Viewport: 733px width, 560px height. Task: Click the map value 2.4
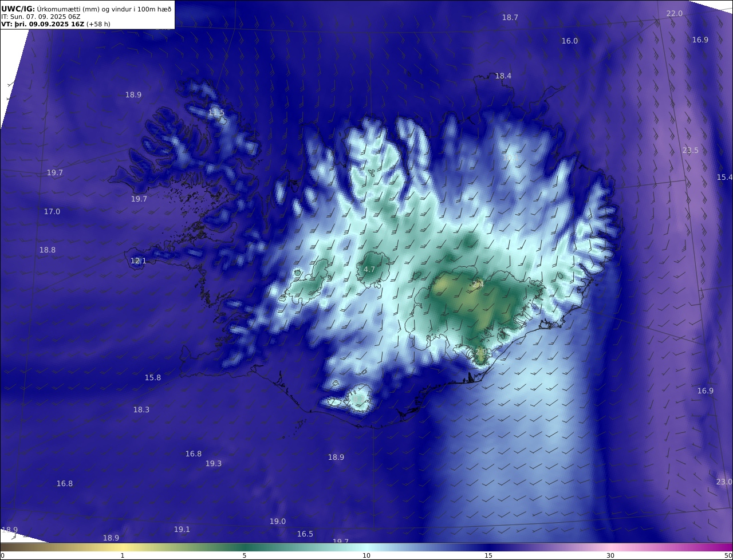(x=478, y=285)
